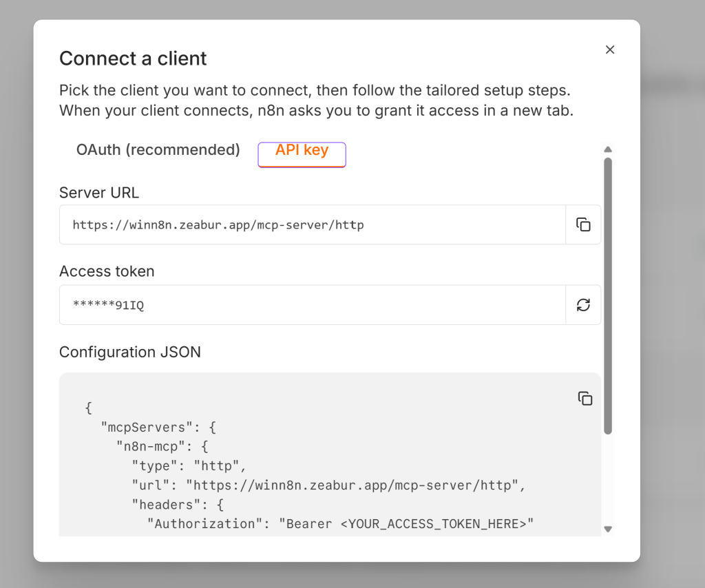The image size is (705, 588).
Task: Click the Server URL field
Action: (313, 224)
